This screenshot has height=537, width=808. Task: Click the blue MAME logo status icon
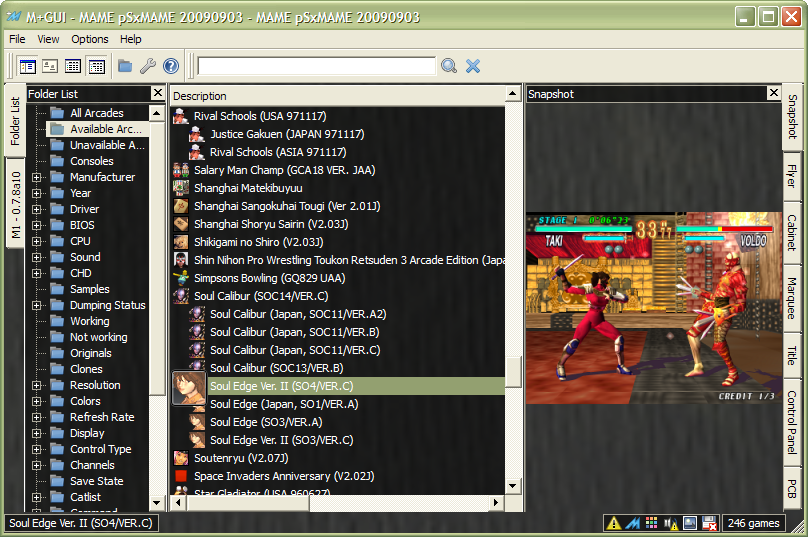632,524
